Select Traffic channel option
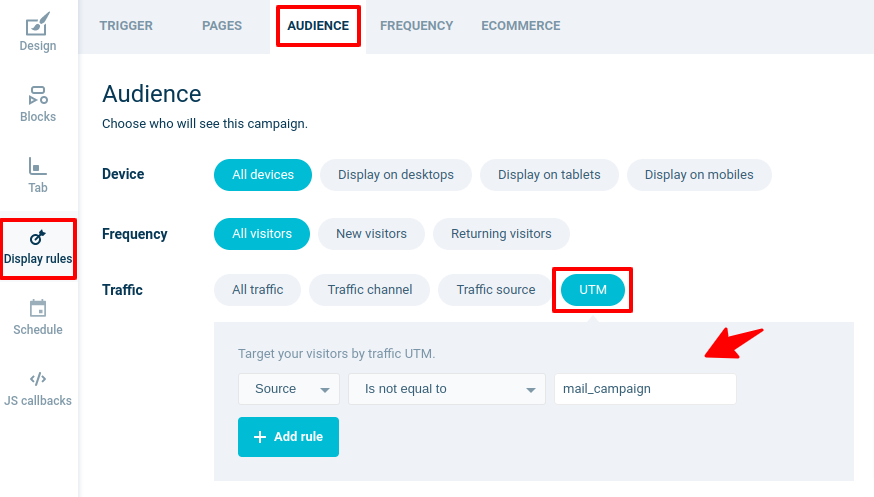This screenshot has width=874, height=497. pyautogui.click(x=370, y=290)
